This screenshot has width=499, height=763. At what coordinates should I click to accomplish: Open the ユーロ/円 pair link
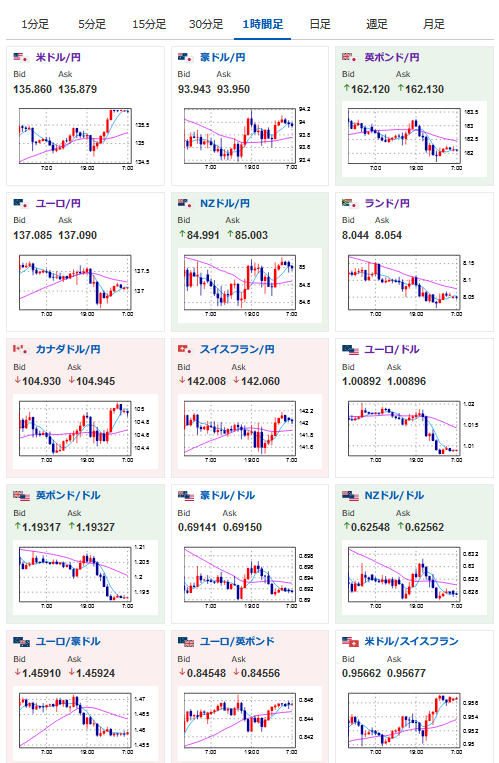(58, 203)
